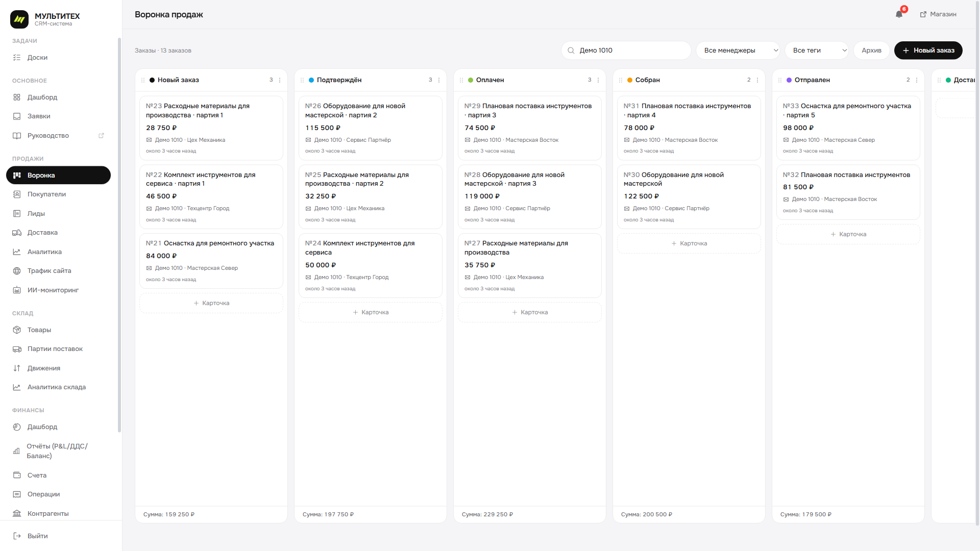Click the Доски sidebar icon
The width and height of the screenshot is (980, 551).
tap(17, 58)
